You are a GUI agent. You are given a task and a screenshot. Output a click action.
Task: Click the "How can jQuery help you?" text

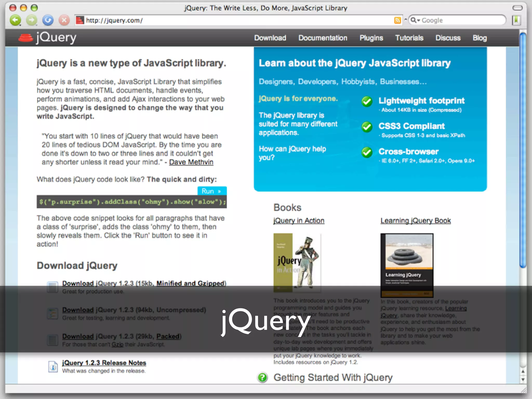point(292,153)
